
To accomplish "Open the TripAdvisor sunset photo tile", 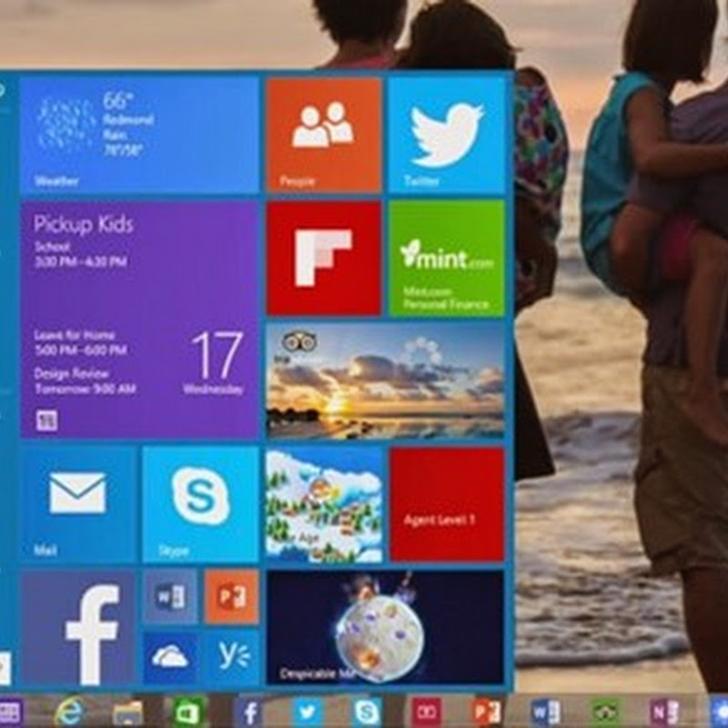I will [x=385, y=380].
